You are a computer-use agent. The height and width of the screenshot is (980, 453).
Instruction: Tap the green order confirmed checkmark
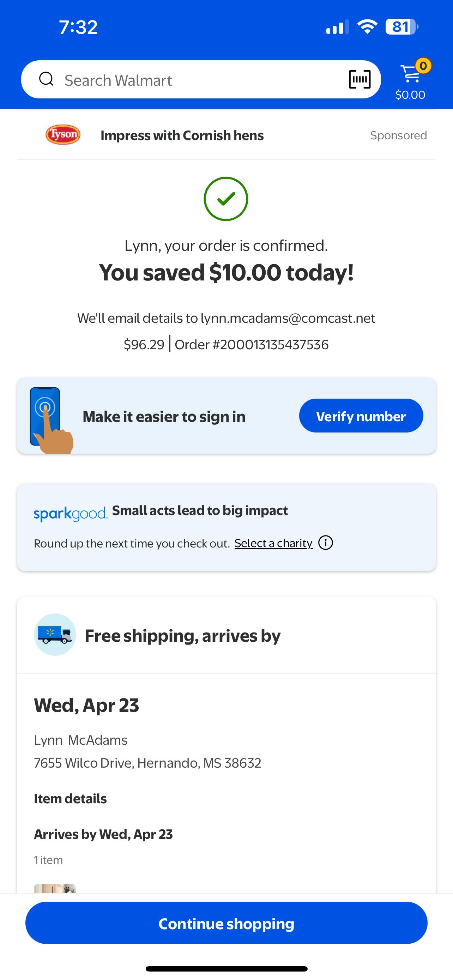[x=226, y=199]
